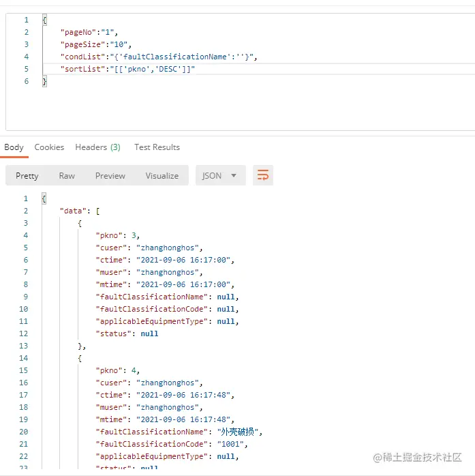Click the "pageNo":"1" line in request body
This screenshot has width=475, height=476.
tap(89, 32)
